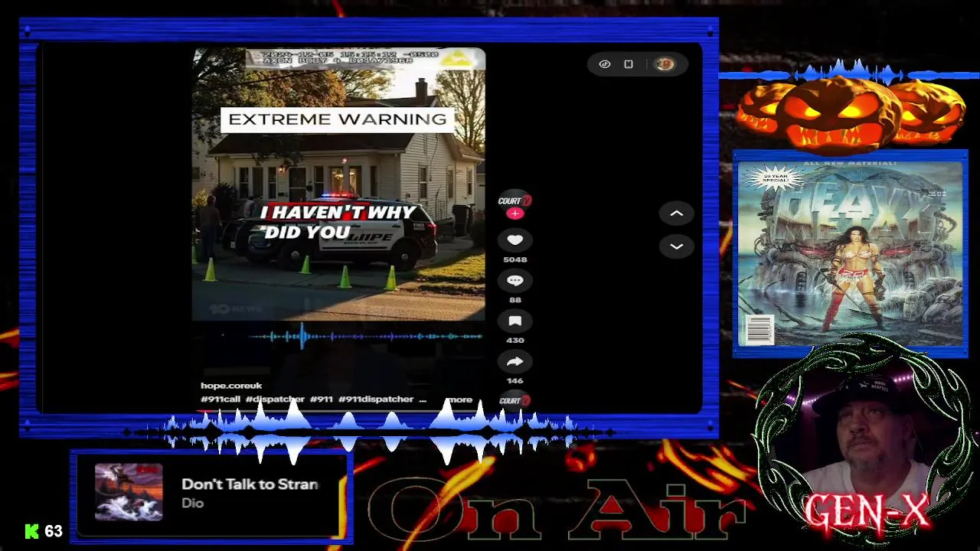Open hope.coreuk username link
980x551 pixels.
[x=231, y=386]
